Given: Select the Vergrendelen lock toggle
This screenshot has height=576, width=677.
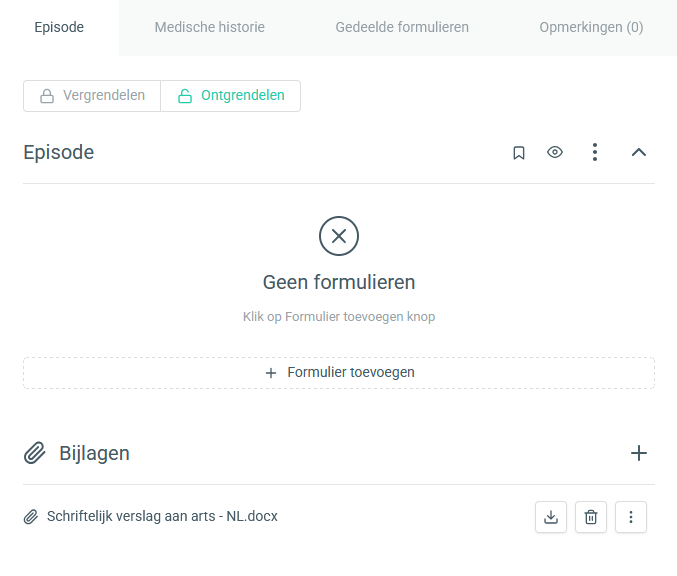Looking at the screenshot, I should [x=92, y=96].
